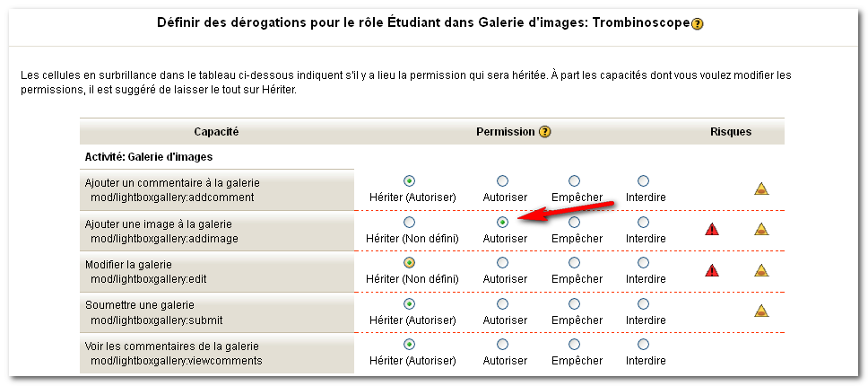Select Hériter (Autoriser) for Soumettre une galerie
868x386 pixels.
(x=409, y=303)
